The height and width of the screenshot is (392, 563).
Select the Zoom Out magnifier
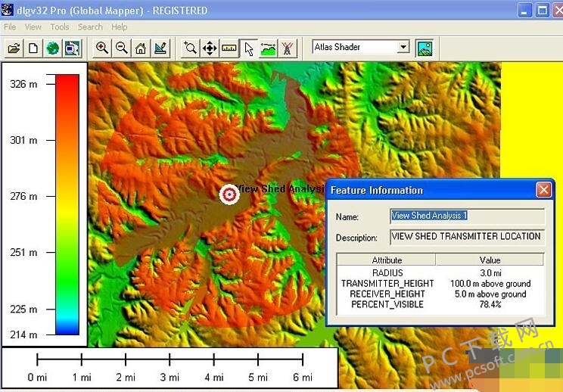(x=121, y=48)
